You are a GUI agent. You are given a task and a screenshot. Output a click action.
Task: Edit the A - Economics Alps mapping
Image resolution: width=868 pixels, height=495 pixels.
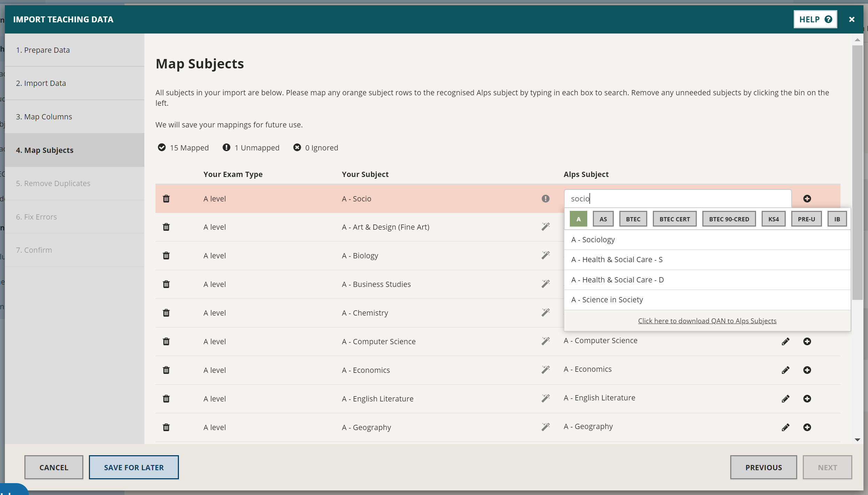[x=785, y=370]
